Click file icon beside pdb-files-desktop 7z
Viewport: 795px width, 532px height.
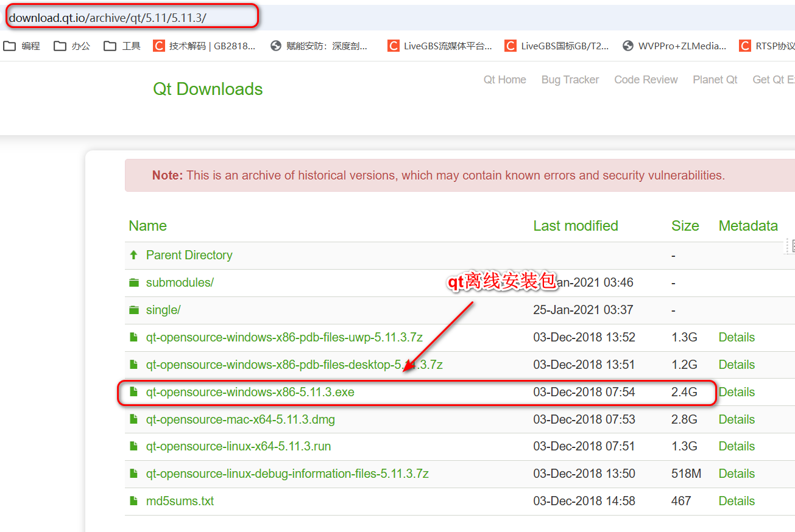pos(134,365)
